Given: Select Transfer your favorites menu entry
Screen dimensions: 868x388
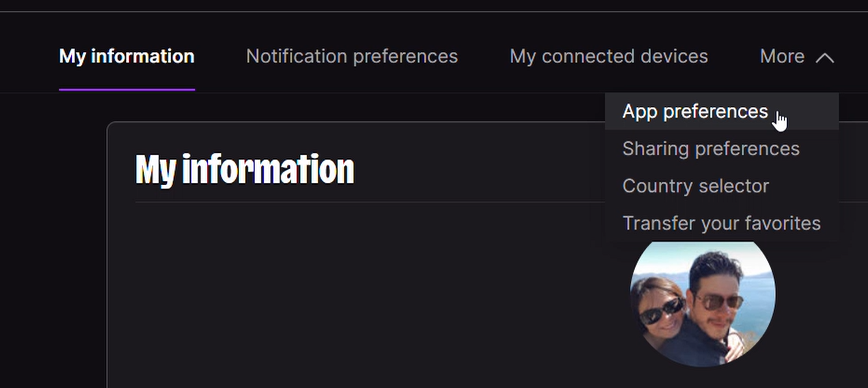Looking at the screenshot, I should click(722, 223).
